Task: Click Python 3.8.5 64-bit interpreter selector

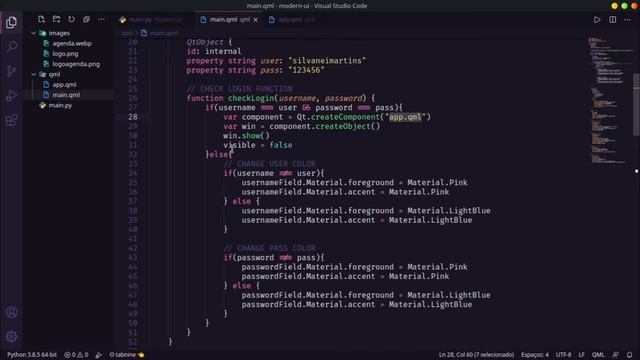Action: coord(32,355)
